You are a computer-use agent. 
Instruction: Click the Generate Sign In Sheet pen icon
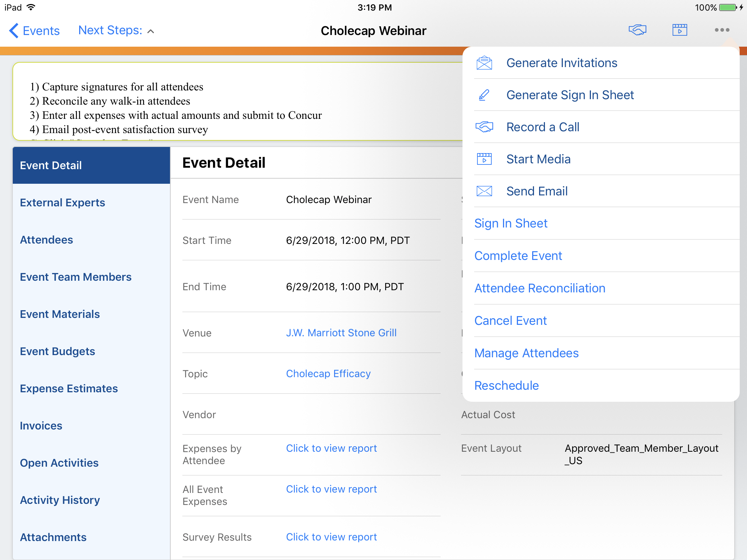click(x=484, y=95)
